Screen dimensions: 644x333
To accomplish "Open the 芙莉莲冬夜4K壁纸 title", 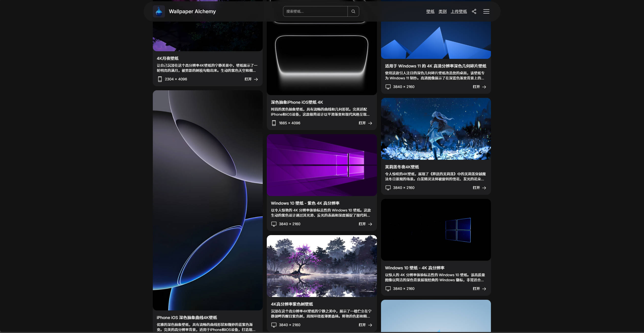I will click(402, 167).
